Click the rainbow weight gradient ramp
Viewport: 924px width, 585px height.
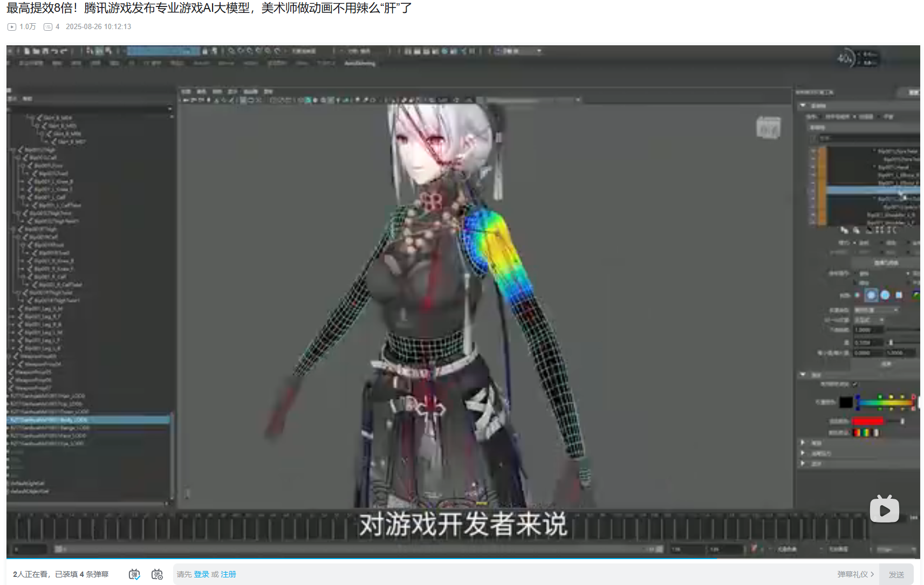coord(886,402)
